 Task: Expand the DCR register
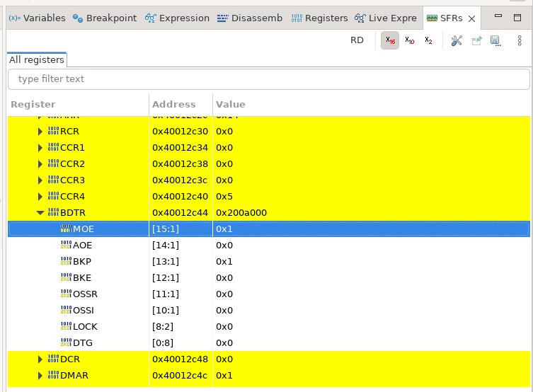pos(40,359)
